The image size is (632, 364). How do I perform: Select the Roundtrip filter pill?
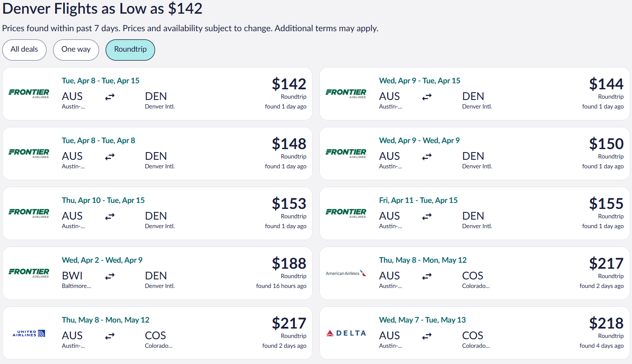point(130,50)
